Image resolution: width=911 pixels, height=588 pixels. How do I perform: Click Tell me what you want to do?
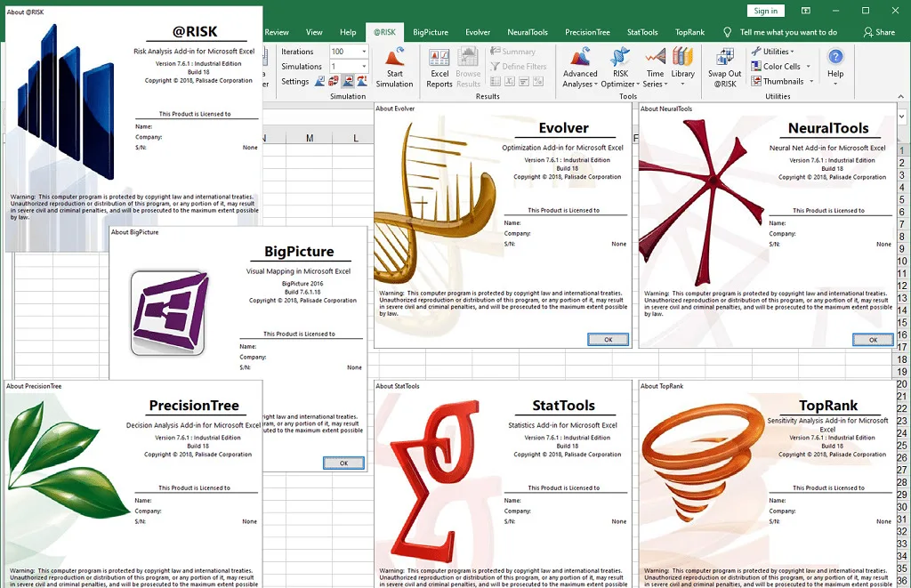pos(788,33)
